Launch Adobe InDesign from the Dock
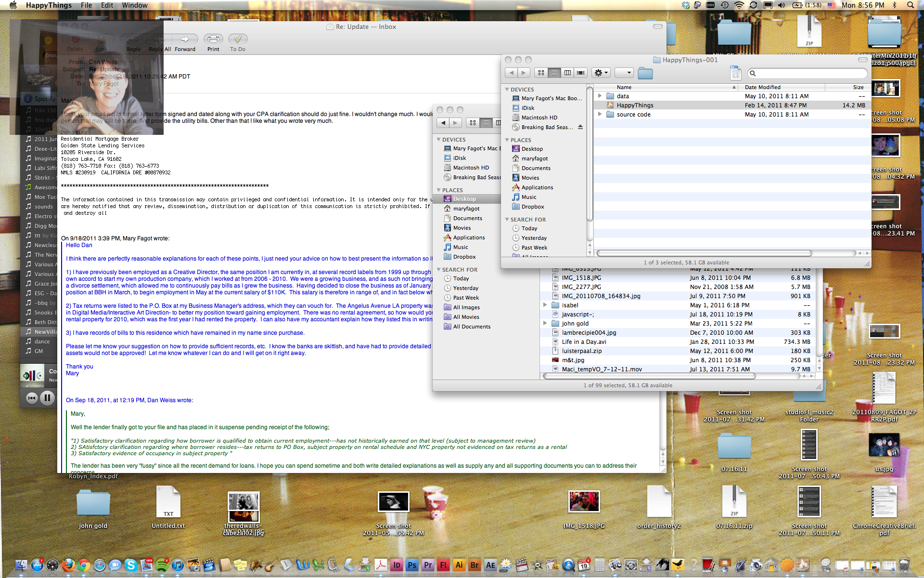This screenshot has height=578, width=924. (x=397, y=565)
